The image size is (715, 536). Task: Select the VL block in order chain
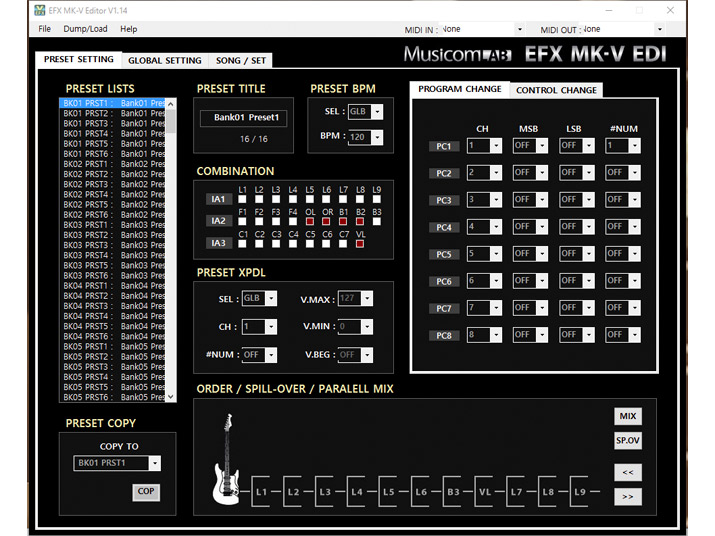pos(484,492)
